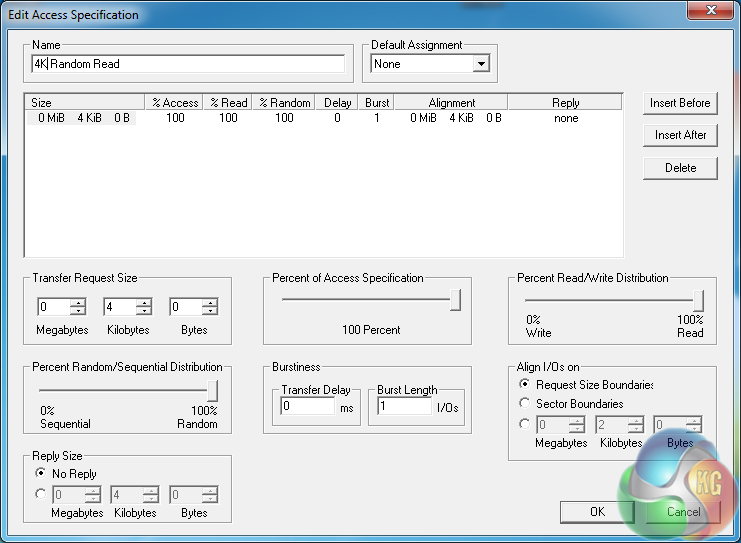The height and width of the screenshot is (543, 741).
Task: Click the Name text field
Action: pyautogui.click(x=188, y=64)
